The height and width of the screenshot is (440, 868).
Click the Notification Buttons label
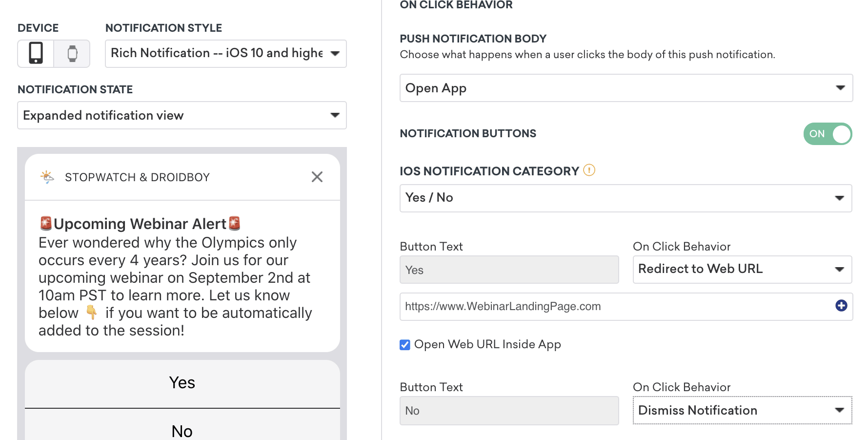468,133
